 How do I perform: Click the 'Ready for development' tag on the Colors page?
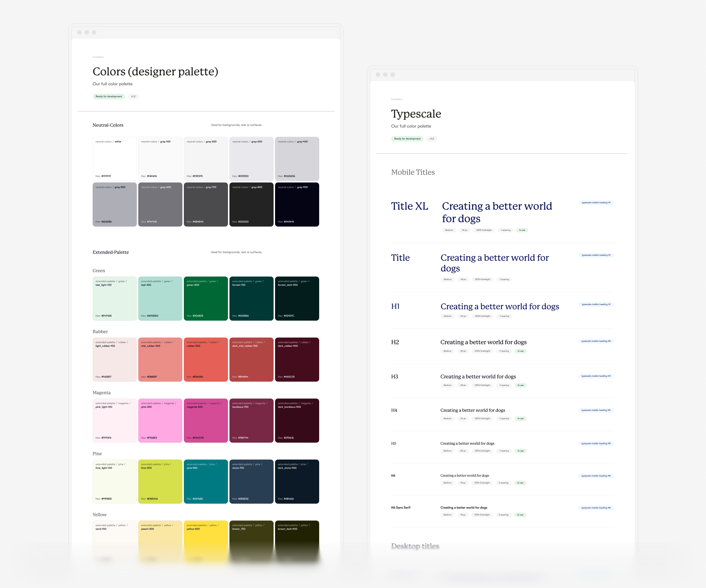tap(108, 97)
